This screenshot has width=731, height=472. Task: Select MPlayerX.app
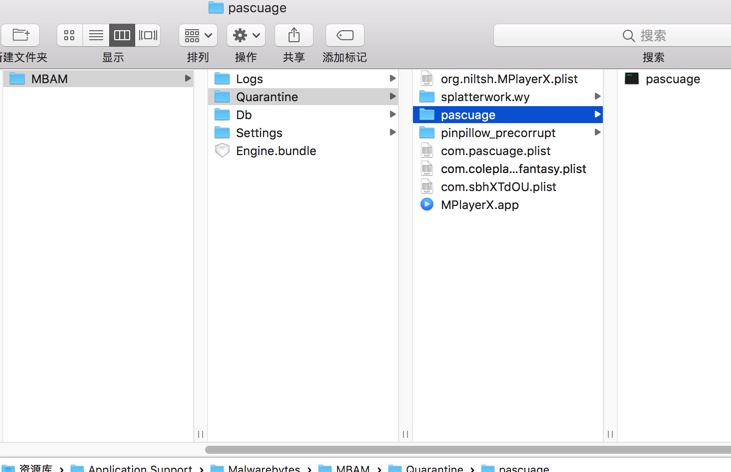508,205
